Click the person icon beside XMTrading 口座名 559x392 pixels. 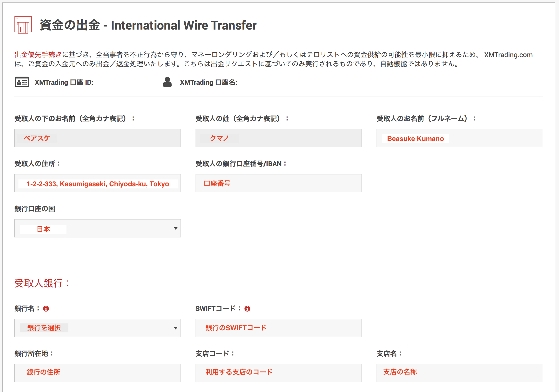167,82
